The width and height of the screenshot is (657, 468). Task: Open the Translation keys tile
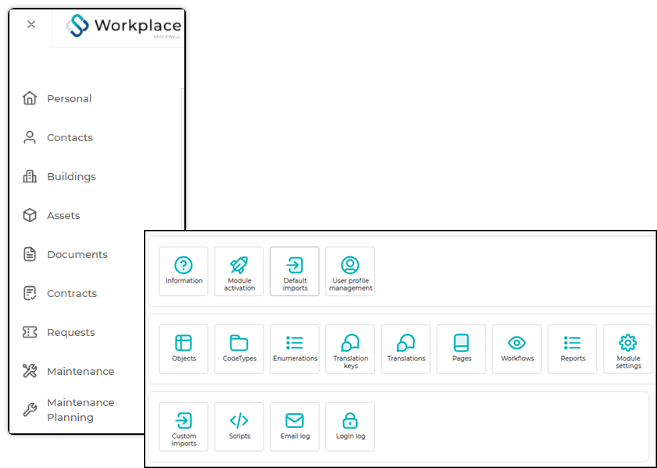coord(350,349)
